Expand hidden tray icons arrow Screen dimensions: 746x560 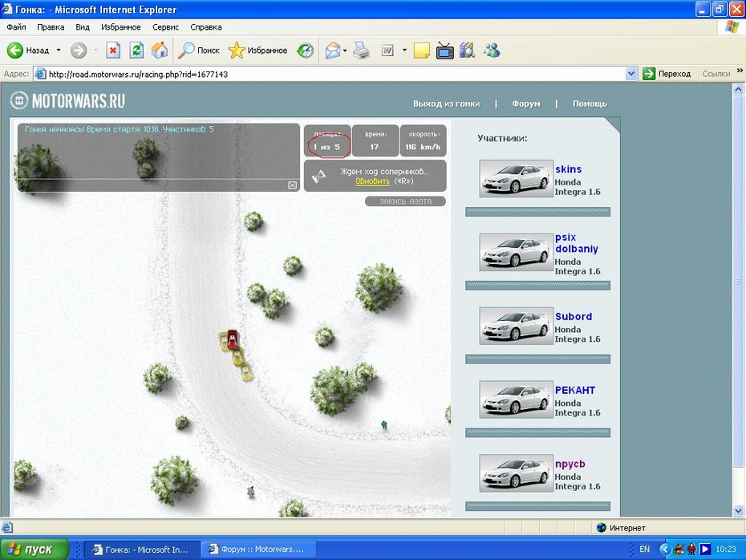click(665, 549)
